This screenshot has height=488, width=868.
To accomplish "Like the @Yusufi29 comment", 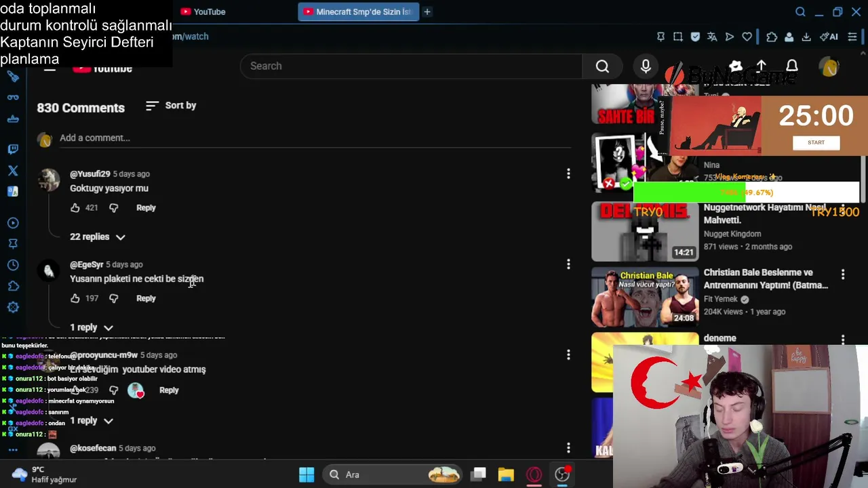I will [x=75, y=208].
